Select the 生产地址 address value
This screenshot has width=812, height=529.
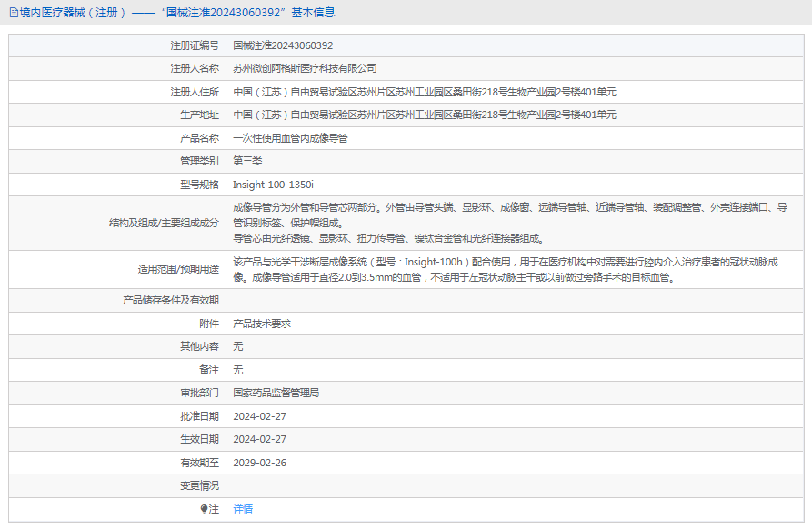coord(425,115)
